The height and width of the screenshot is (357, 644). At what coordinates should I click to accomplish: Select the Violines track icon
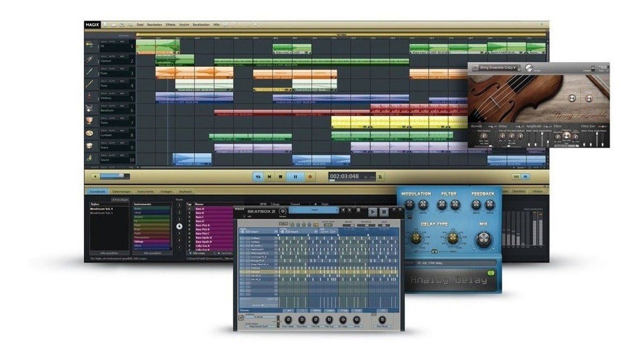87,95
